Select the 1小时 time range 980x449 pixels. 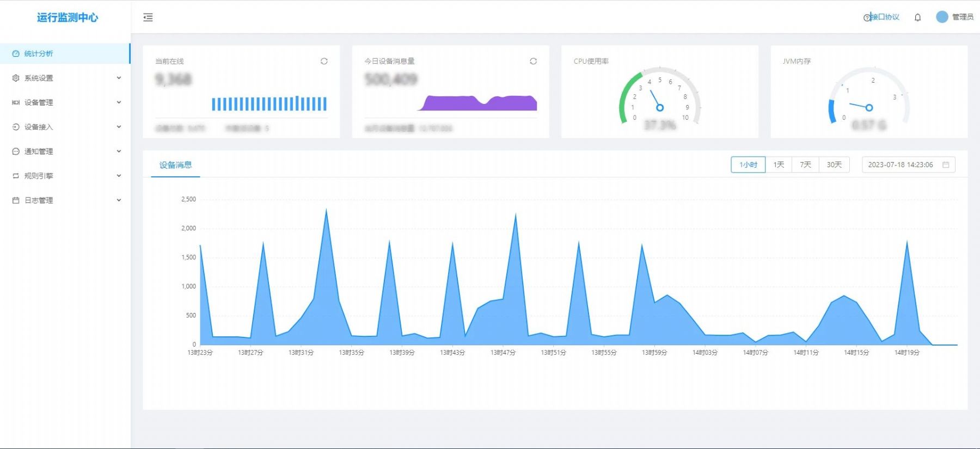(748, 165)
